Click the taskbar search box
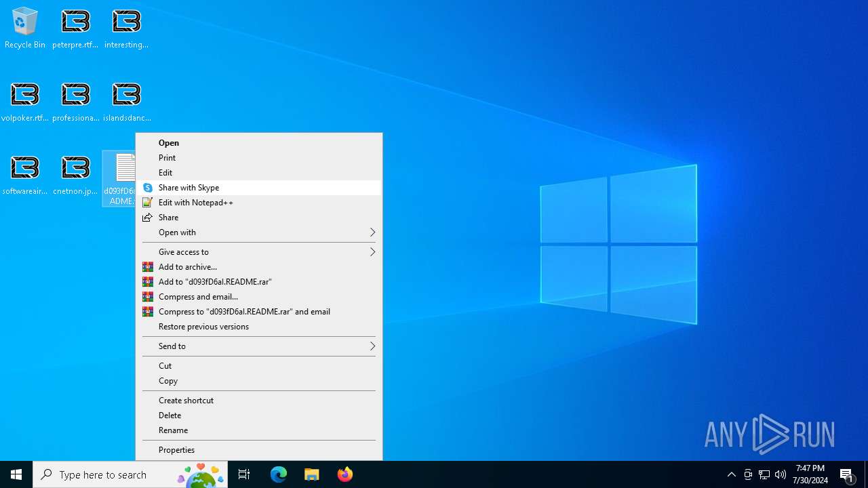 pyautogui.click(x=130, y=474)
